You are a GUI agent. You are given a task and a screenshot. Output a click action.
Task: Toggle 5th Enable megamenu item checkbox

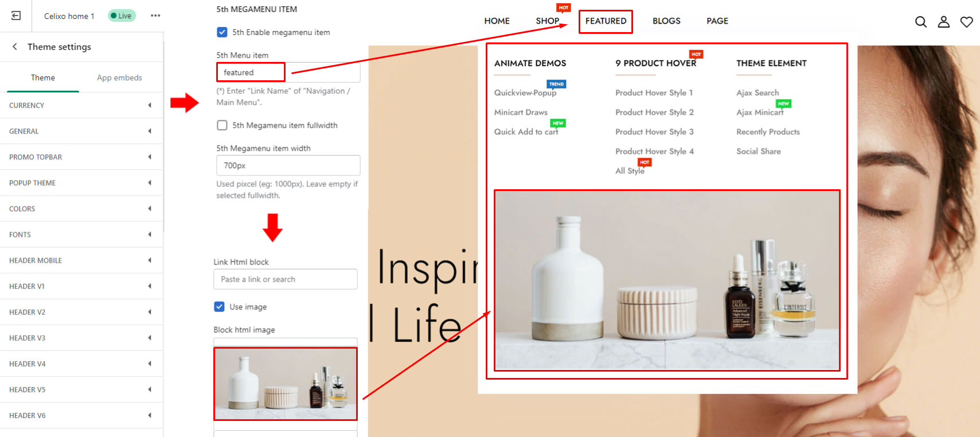point(222,32)
